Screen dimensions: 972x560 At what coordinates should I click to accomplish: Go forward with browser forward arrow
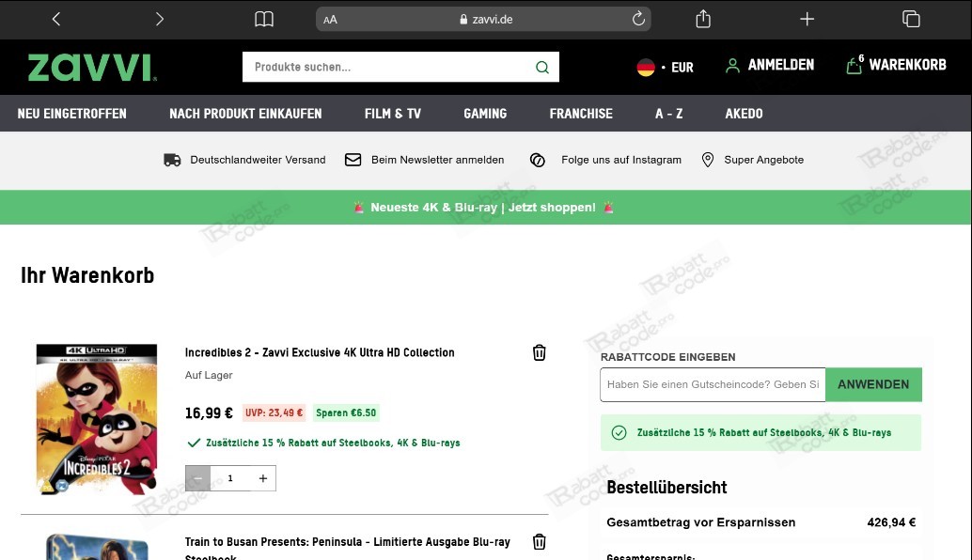tap(159, 19)
